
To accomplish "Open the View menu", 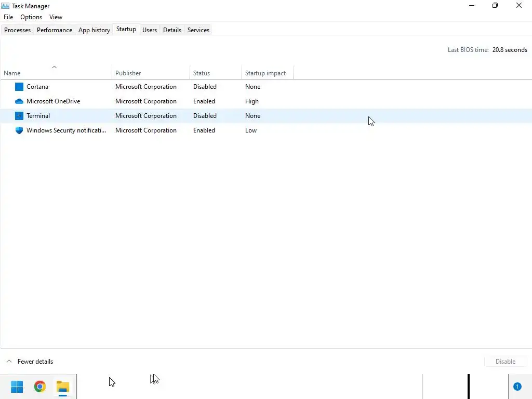I will pyautogui.click(x=56, y=17).
